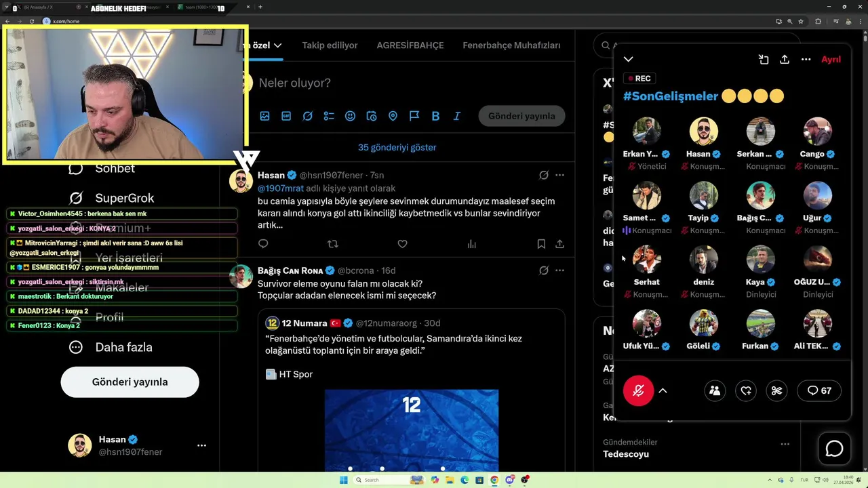Open SuperGrok in the sidebar
868x488 pixels.
tap(112, 198)
